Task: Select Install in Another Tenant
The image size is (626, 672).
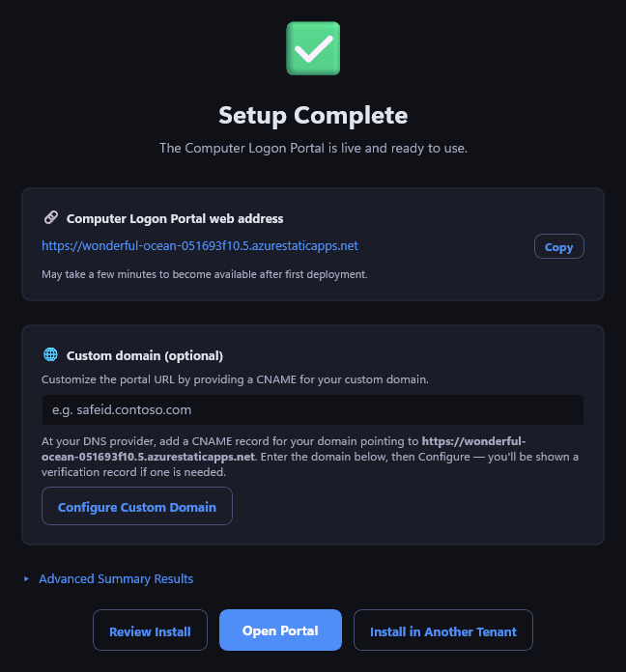Action: coord(442,630)
